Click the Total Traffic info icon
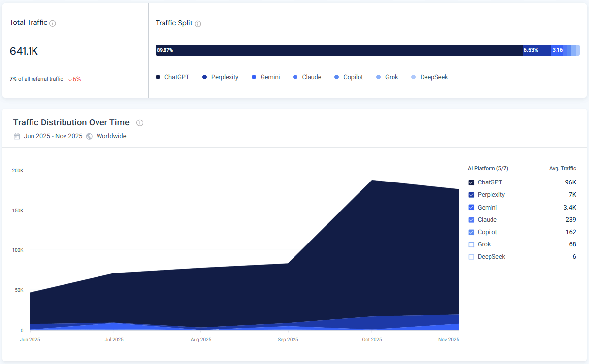This screenshot has width=589, height=364. (53, 23)
